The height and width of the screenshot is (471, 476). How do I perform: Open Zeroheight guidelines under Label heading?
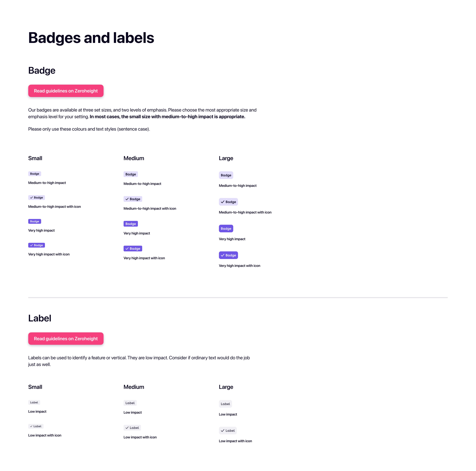pos(66,339)
